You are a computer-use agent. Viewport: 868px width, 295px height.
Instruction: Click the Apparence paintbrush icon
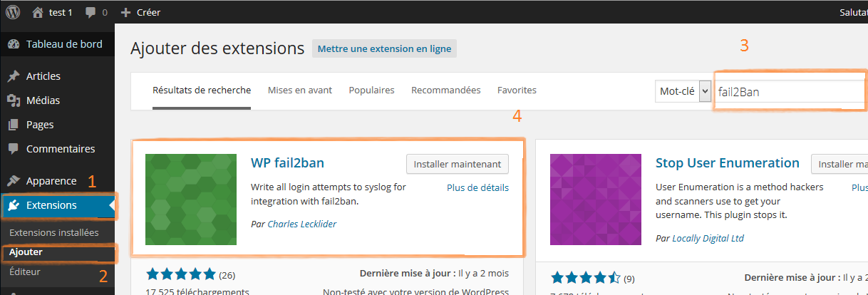(x=14, y=180)
